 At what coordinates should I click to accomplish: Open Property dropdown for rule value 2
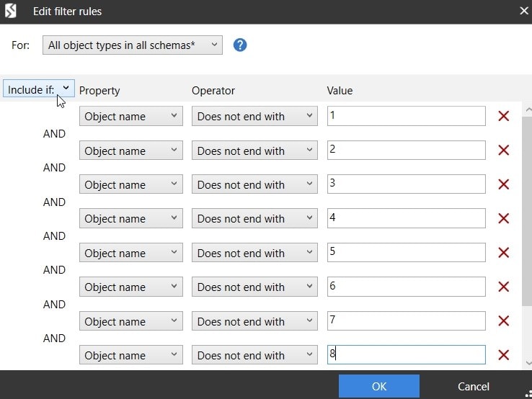131,151
